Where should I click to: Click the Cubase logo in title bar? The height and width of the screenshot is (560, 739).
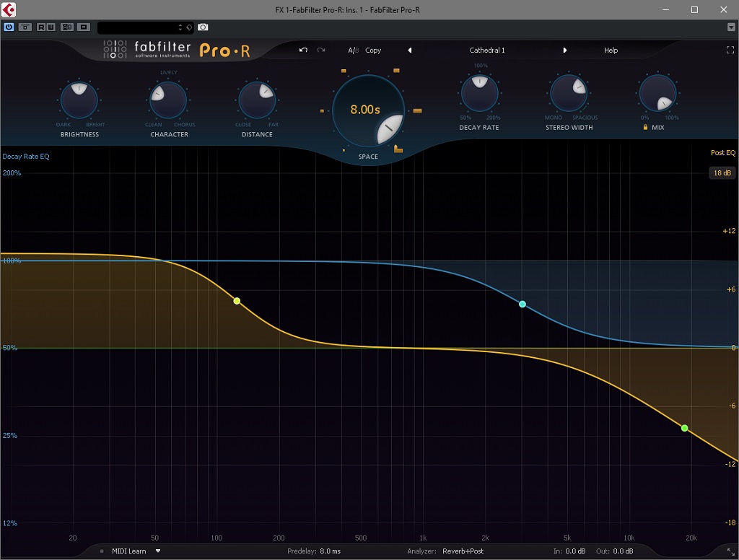point(8,9)
